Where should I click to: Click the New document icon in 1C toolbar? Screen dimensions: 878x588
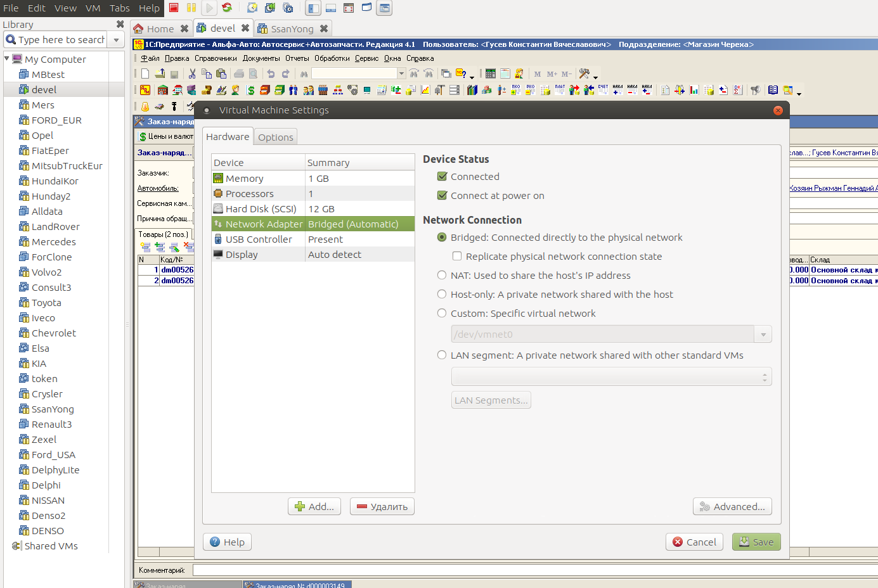145,73
